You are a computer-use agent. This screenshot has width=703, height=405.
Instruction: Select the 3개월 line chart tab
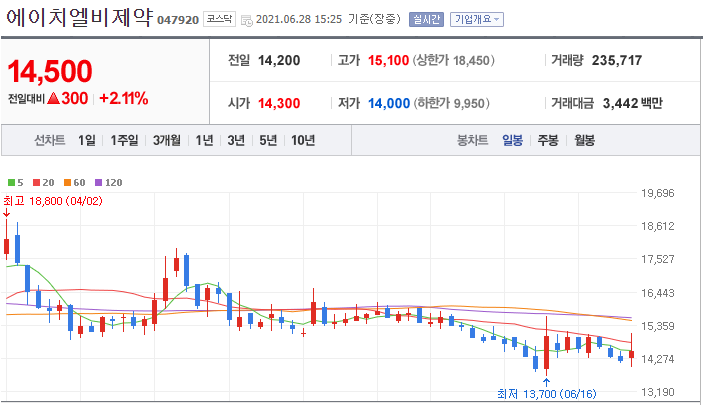pyautogui.click(x=167, y=140)
